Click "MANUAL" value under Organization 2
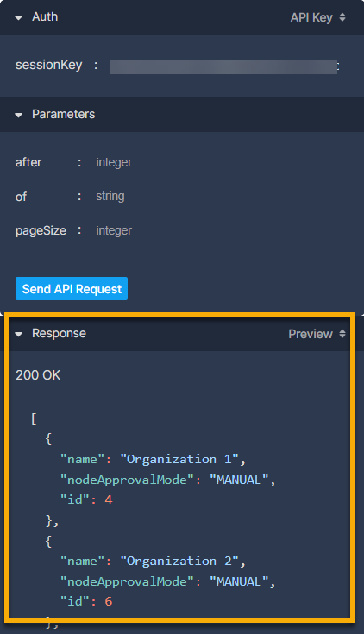Image resolution: width=364 pixels, height=634 pixels. point(239,582)
